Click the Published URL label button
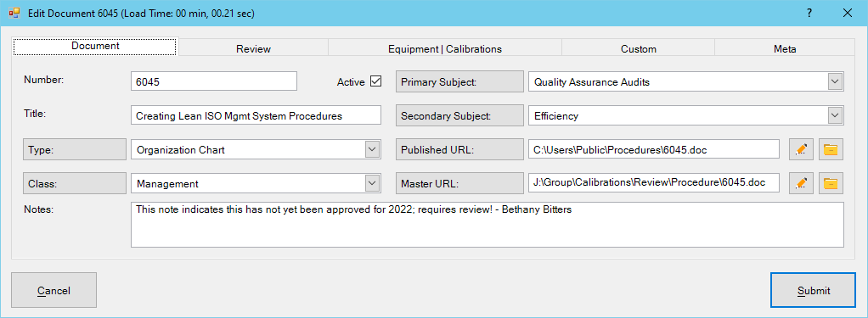Screen dimensions: 868x318 point(459,149)
